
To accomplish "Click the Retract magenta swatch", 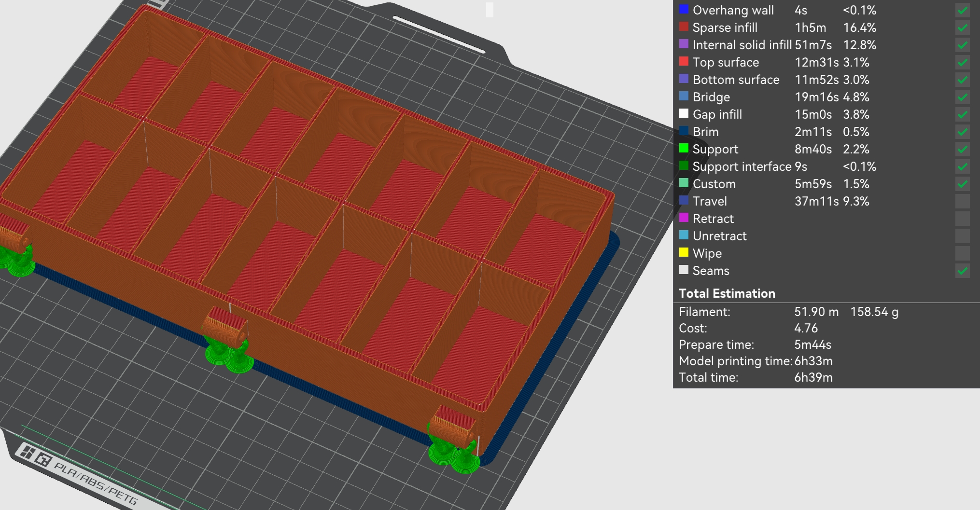I will click(x=684, y=219).
